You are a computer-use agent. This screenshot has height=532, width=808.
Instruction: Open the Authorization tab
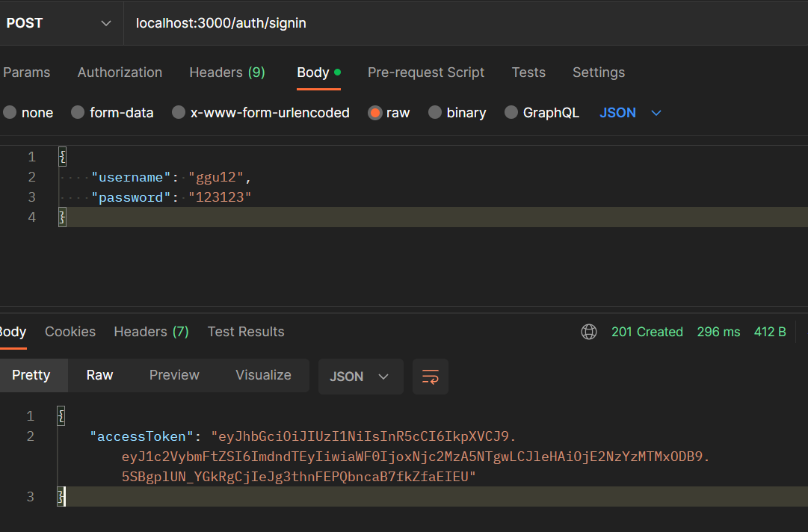[120, 72]
